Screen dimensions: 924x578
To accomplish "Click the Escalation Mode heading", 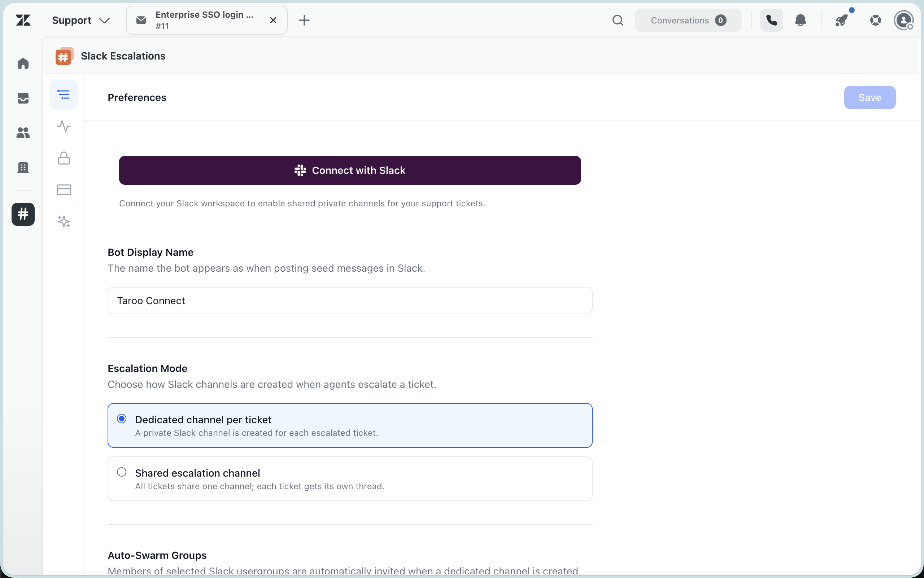I will point(148,368).
